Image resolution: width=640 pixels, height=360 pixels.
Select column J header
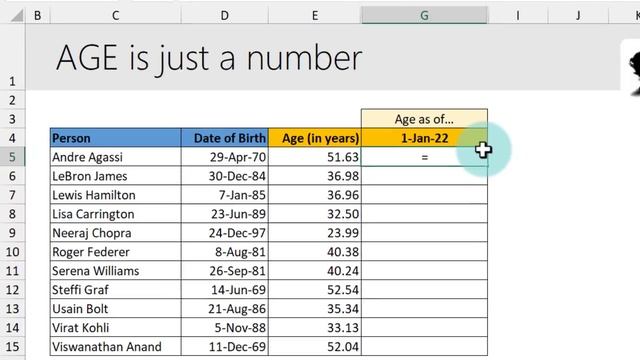[x=578, y=16]
